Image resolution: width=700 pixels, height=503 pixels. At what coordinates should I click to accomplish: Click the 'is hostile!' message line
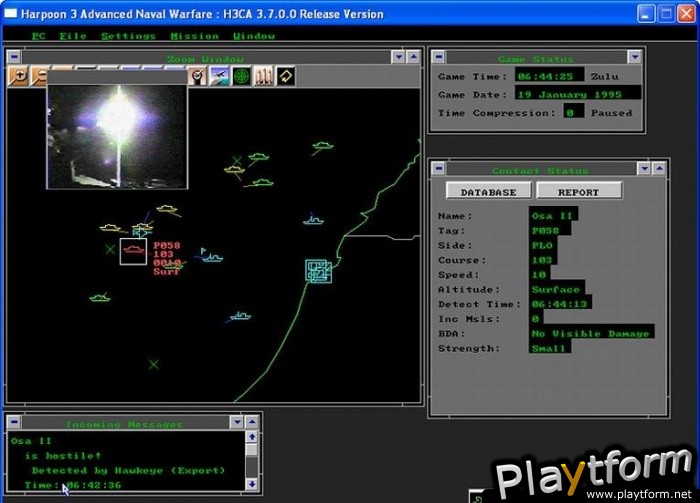(x=63, y=456)
